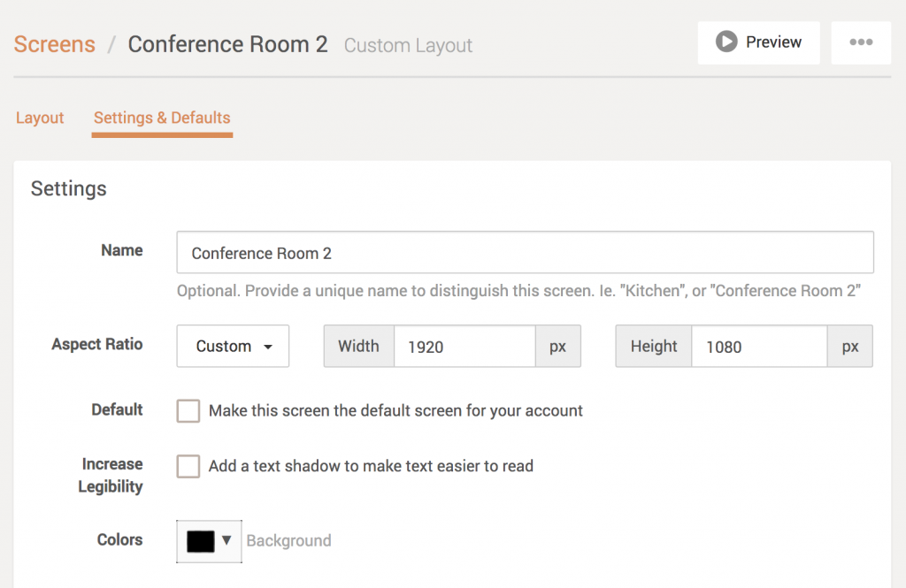This screenshot has width=906, height=588.
Task: Switch to the Layout tab
Action: [x=40, y=118]
